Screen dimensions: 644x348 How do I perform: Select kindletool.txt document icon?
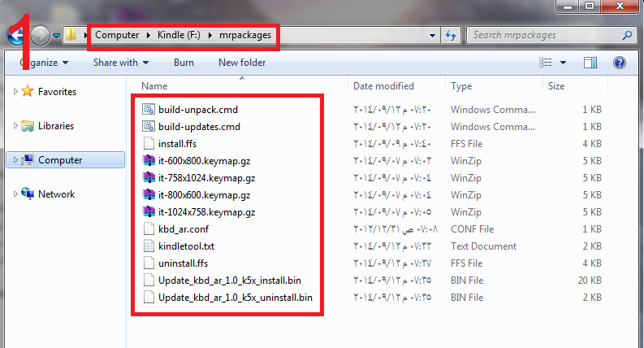[149, 246]
